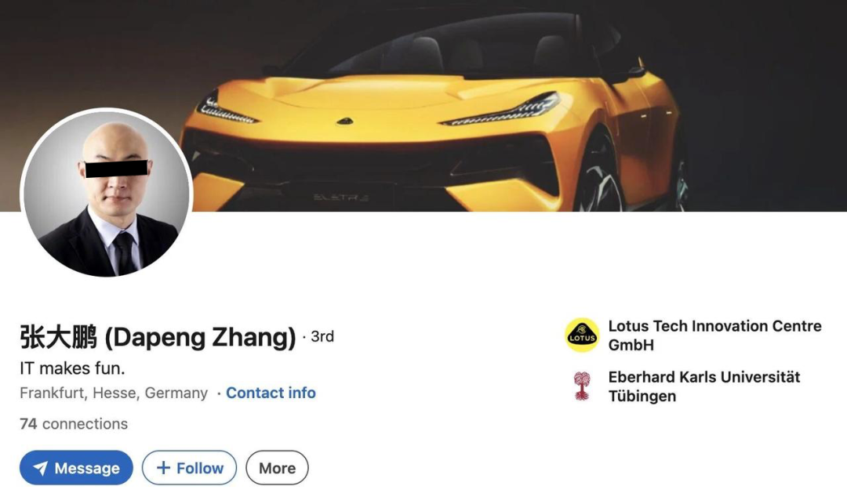
Task: Expand the More options menu
Action: pyautogui.click(x=277, y=468)
